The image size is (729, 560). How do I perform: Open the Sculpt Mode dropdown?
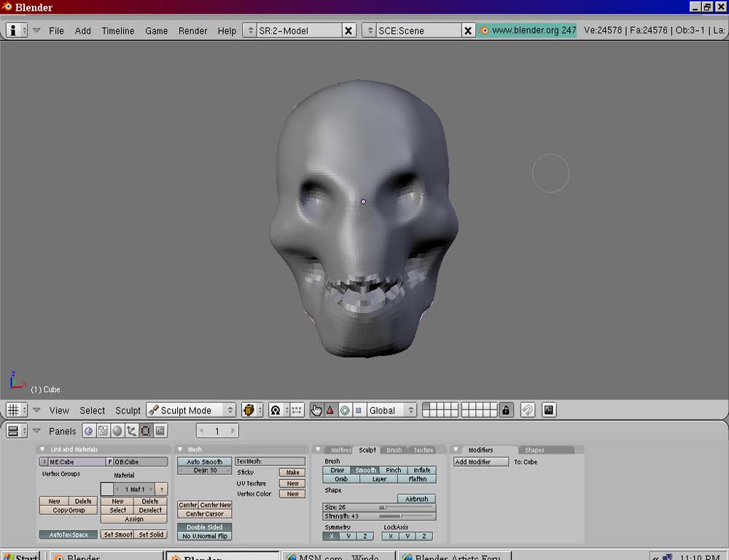[x=191, y=411]
